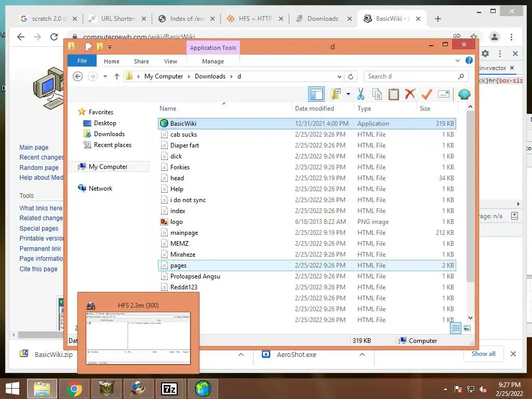Open AeroShot.exe download options chevron
532x399 pixels.
(362, 354)
